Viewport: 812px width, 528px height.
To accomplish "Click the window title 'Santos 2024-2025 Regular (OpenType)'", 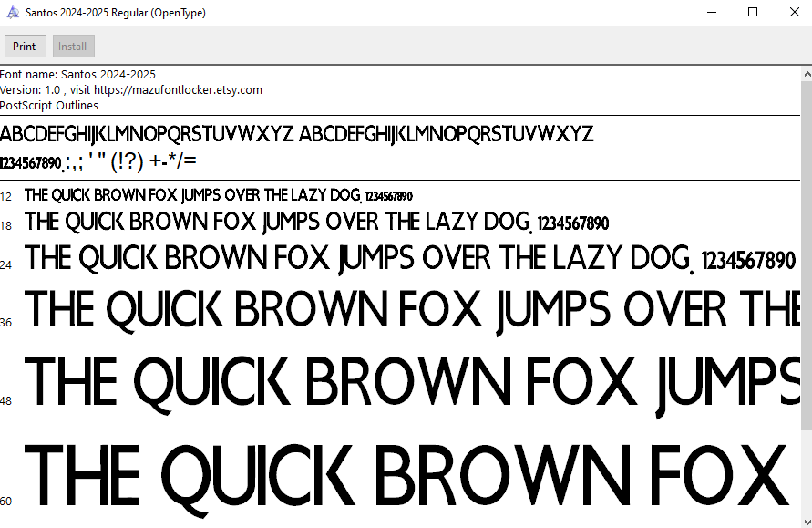I will 115,13.
